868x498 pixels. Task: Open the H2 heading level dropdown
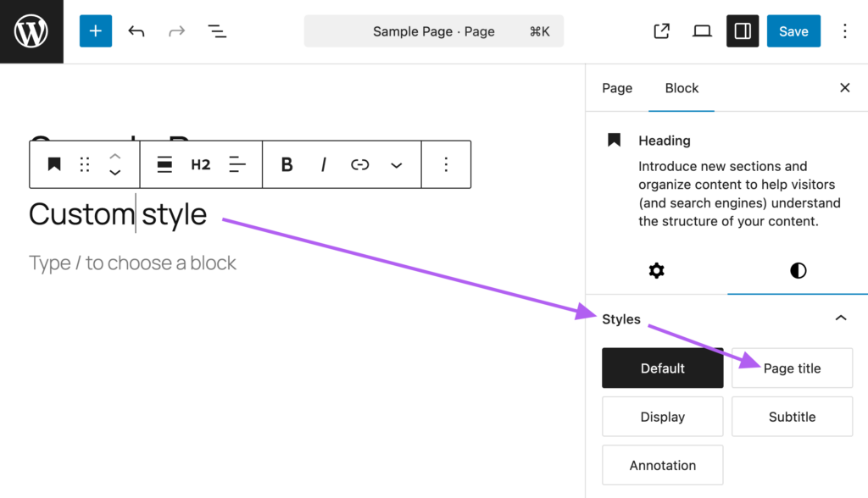click(201, 164)
